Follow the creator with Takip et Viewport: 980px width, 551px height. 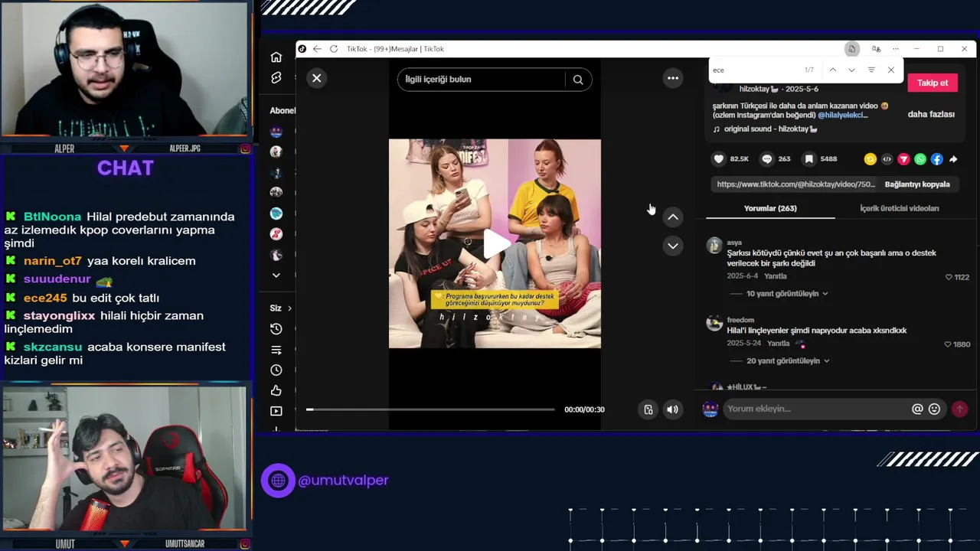(933, 83)
